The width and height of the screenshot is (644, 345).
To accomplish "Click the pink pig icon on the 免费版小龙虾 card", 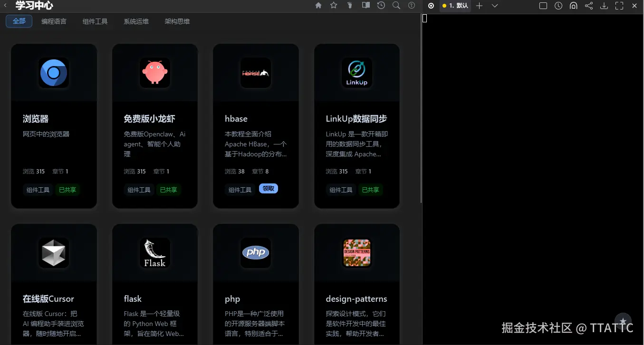I will 155,73.
